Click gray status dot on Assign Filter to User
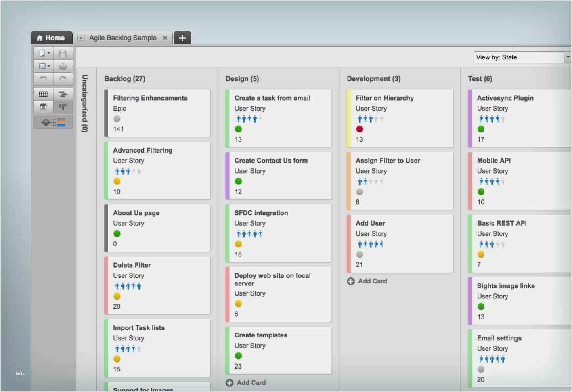The image size is (572, 392). [360, 192]
